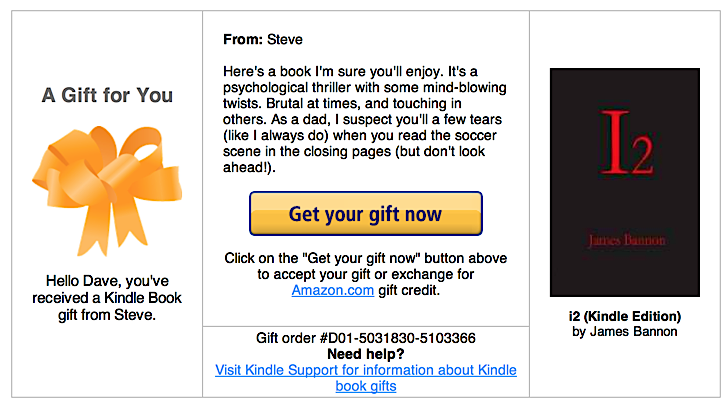Open the Amazon.com gift credit link

pyautogui.click(x=332, y=291)
